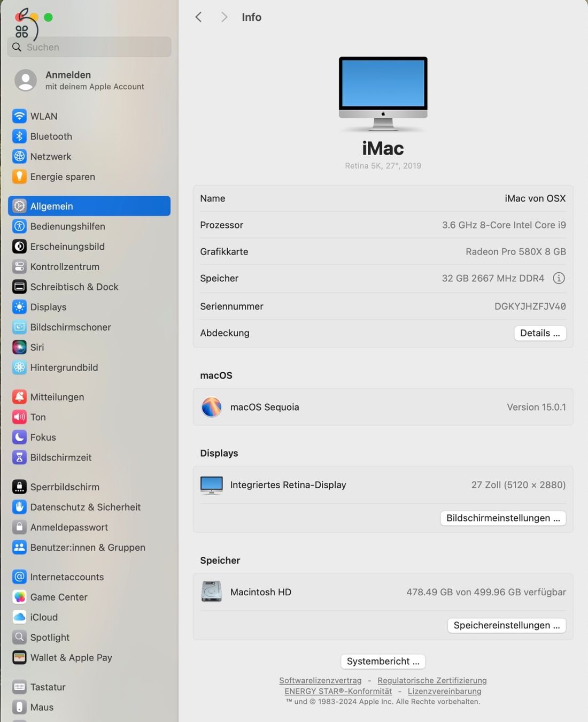This screenshot has width=588, height=722.
Task: Open the ENERGY STAR-Konformität link
Action: click(338, 691)
